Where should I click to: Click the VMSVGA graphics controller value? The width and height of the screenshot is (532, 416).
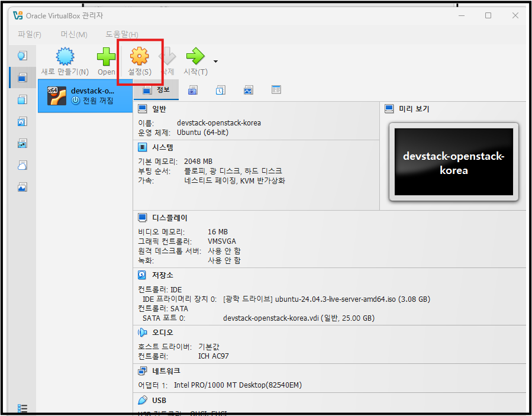pyautogui.click(x=222, y=241)
